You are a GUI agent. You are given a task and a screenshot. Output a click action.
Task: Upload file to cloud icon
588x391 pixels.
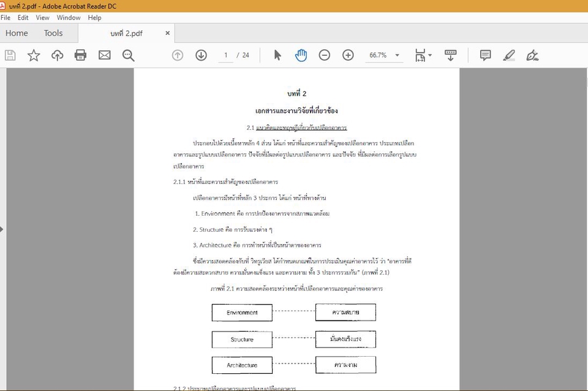point(57,55)
